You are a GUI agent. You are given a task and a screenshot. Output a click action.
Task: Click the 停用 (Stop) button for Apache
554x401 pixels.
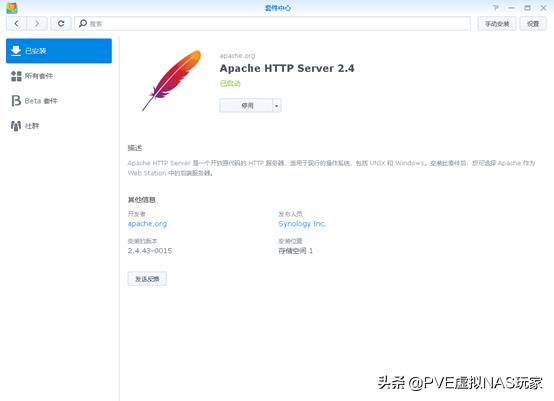click(x=246, y=105)
